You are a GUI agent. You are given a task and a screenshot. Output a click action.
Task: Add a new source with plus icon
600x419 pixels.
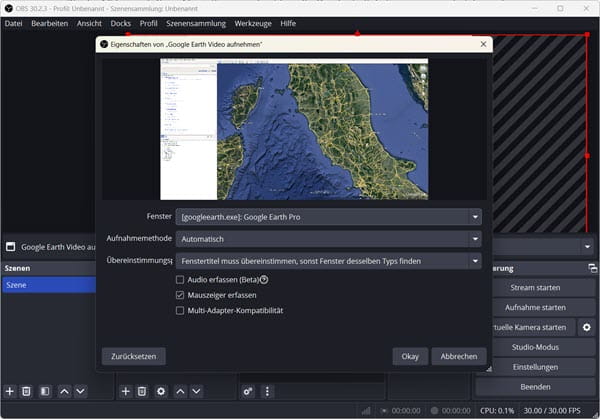[125, 391]
